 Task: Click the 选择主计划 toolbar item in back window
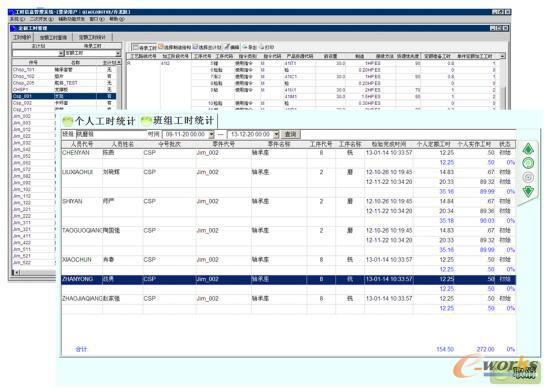coord(208,47)
